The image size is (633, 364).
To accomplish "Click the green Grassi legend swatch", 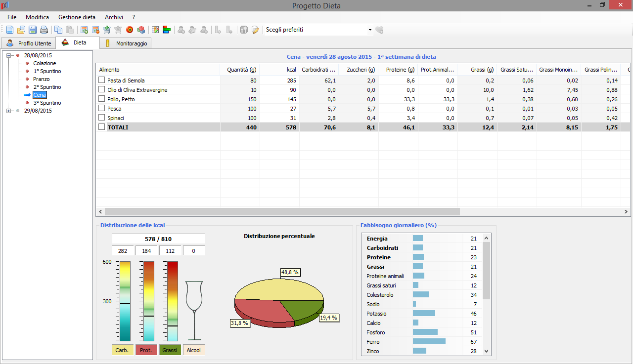I will tap(170, 350).
